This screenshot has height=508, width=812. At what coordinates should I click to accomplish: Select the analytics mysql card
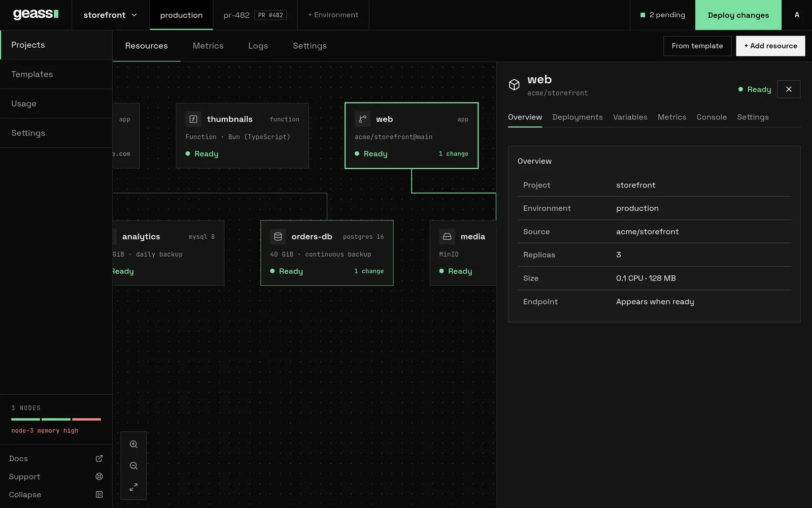168,253
